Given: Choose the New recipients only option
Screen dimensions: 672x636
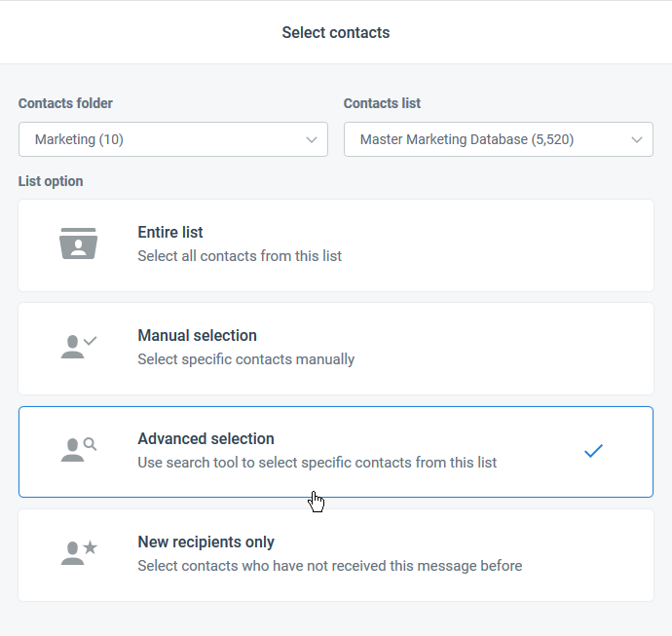Looking at the screenshot, I should (336, 555).
